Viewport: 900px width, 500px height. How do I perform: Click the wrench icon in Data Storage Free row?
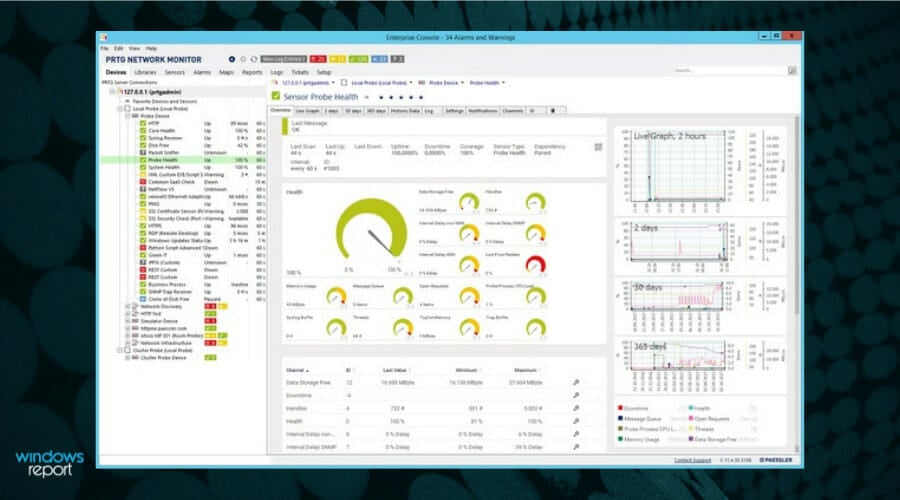coord(576,382)
